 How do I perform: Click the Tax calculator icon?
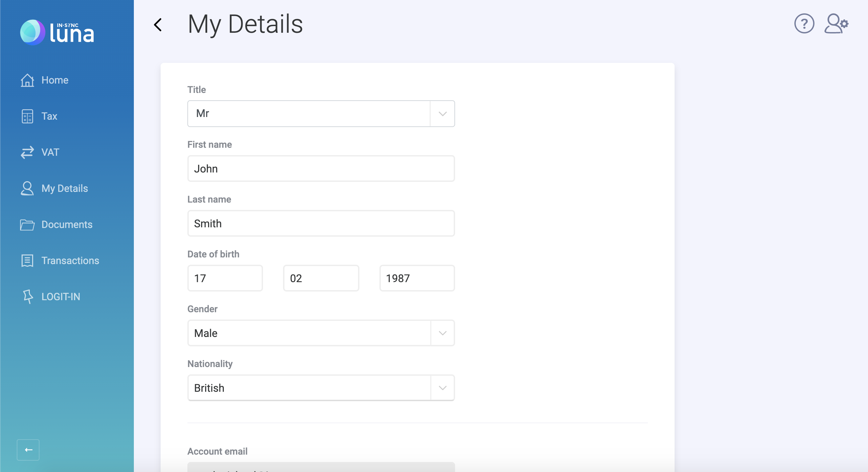tap(27, 116)
